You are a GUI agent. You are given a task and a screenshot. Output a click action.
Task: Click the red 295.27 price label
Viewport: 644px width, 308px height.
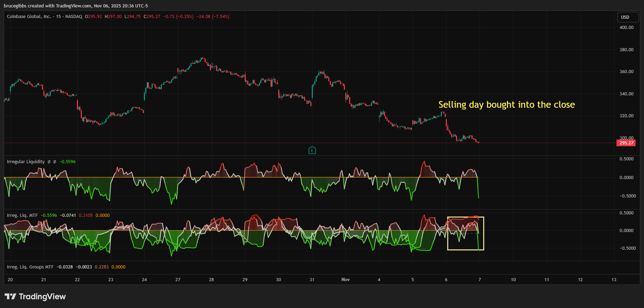click(626, 143)
